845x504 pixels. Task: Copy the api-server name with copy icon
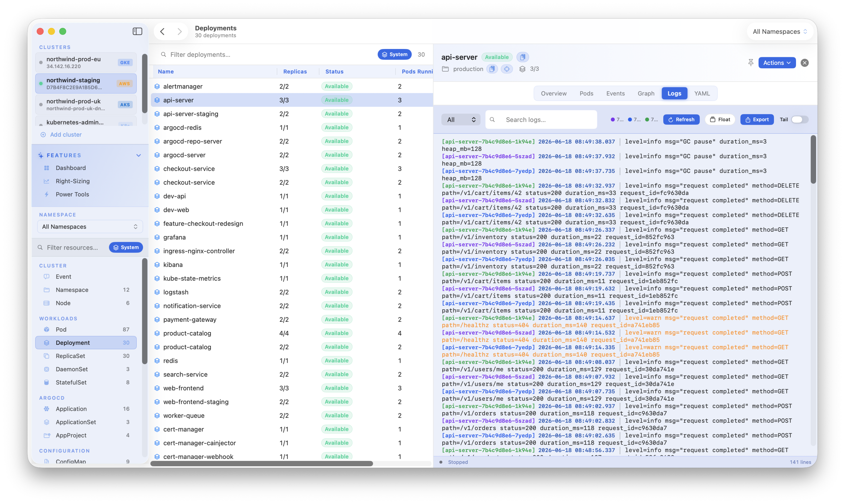click(x=522, y=57)
